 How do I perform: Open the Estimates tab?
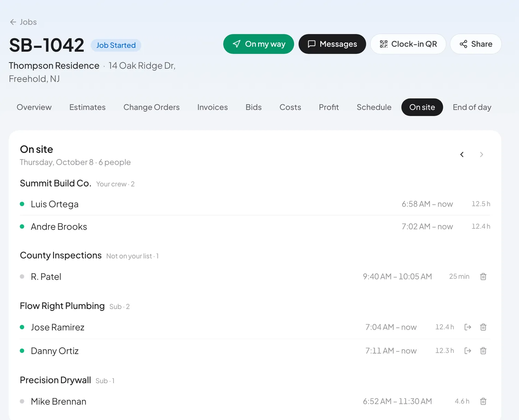click(x=88, y=107)
